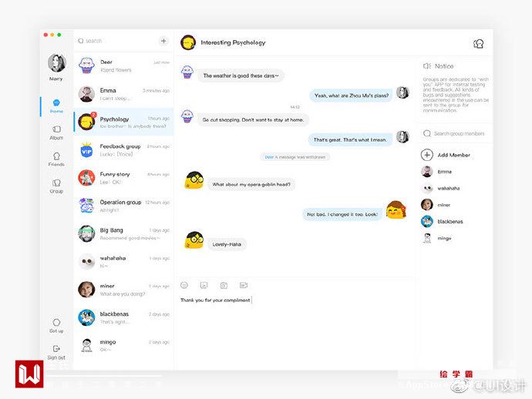
Task: Click the camera screenshot icon
Action: [x=224, y=286]
